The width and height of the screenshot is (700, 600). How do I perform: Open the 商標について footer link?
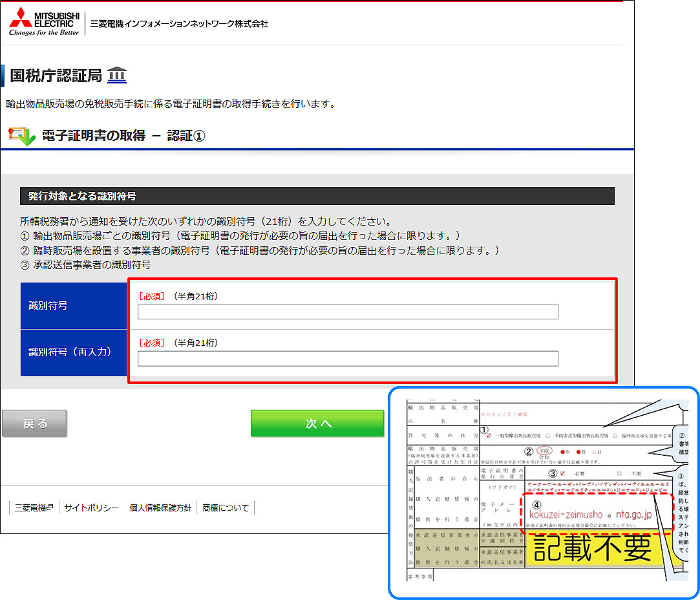[226, 508]
